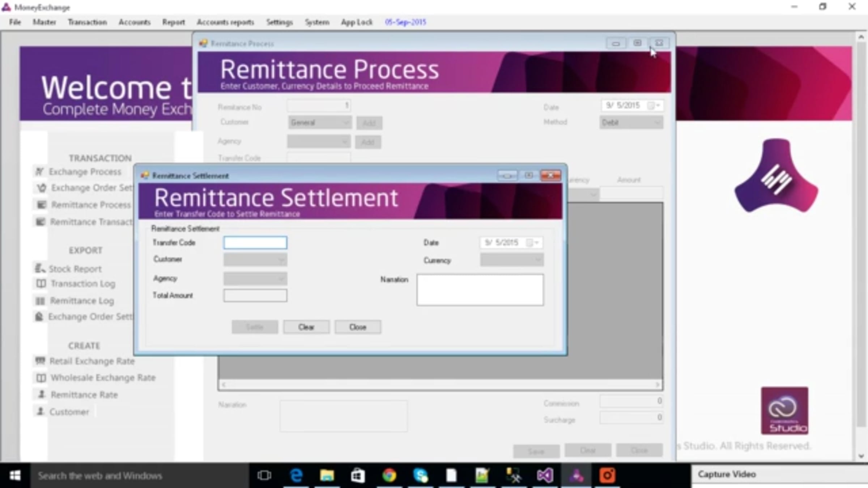The width and height of the screenshot is (868, 488).
Task: Click the Customer icon in the Create section
Action: tap(41, 411)
